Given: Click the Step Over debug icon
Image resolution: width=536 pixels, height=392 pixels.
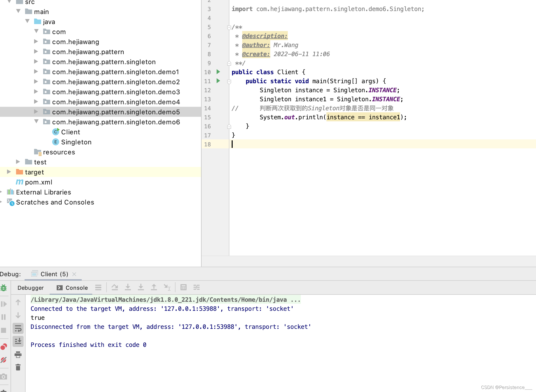Looking at the screenshot, I should click(x=115, y=287).
